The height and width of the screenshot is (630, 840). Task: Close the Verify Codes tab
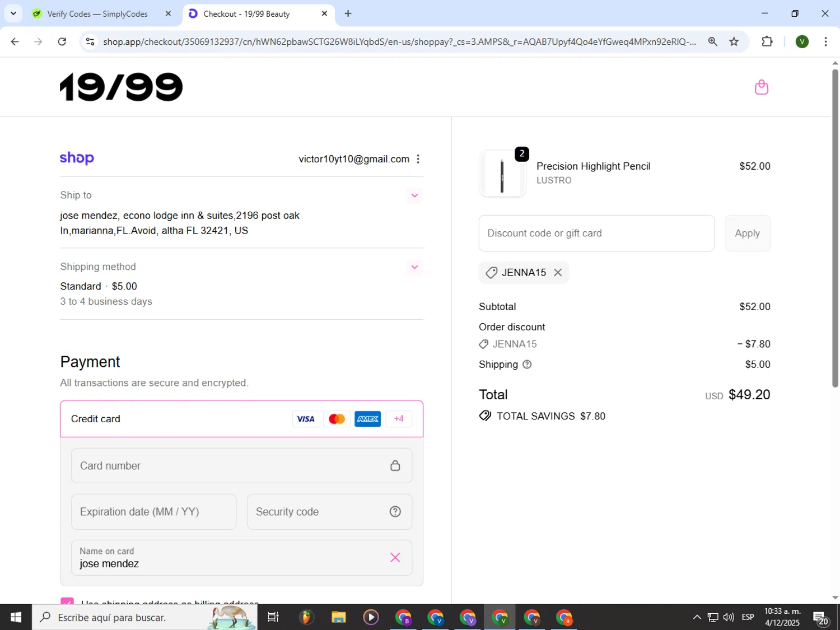pyautogui.click(x=168, y=14)
